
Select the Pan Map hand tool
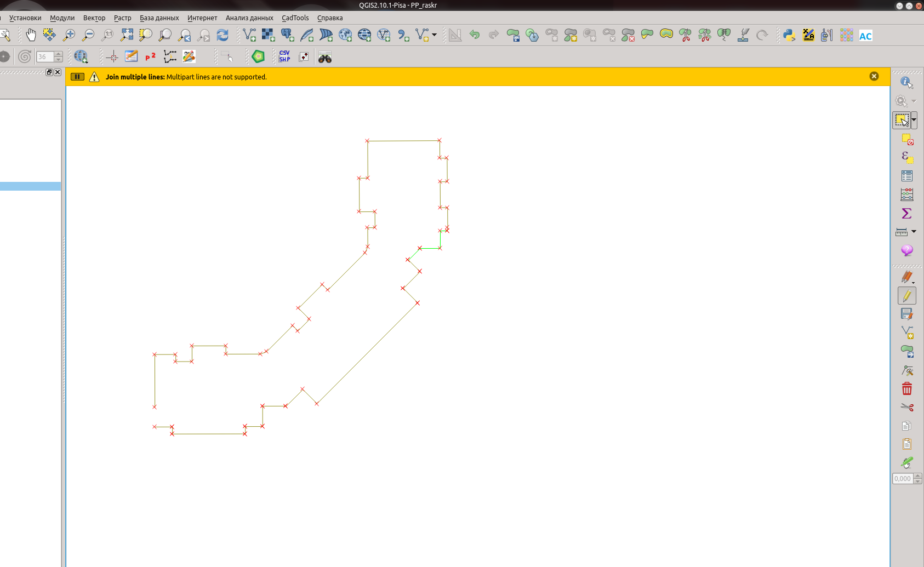pos(31,36)
